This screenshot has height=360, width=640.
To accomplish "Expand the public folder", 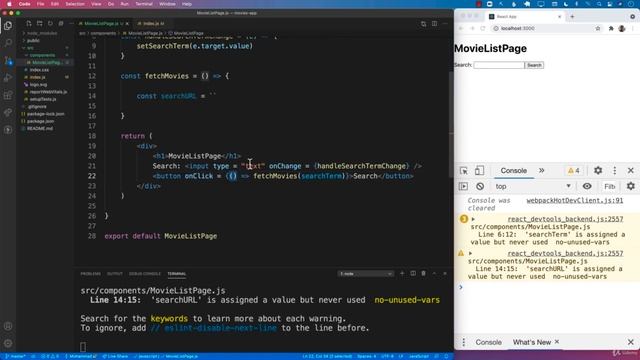I will click(x=33, y=40).
